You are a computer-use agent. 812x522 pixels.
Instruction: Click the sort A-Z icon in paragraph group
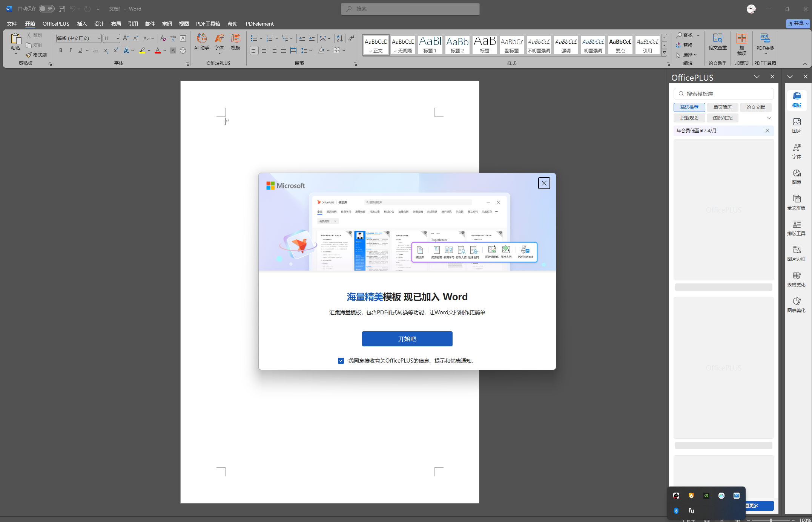click(x=340, y=38)
